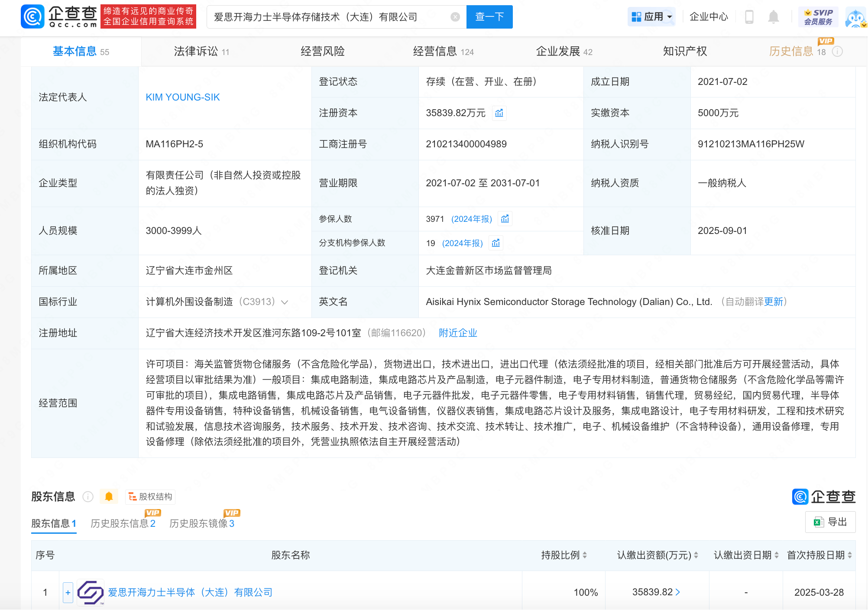Click the 35839.82万元 registered capital value
The height and width of the screenshot is (610, 868).
pos(455,113)
